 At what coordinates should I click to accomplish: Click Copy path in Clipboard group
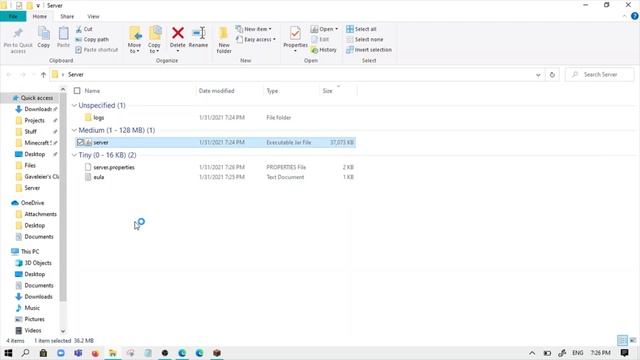[x=92, y=39]
